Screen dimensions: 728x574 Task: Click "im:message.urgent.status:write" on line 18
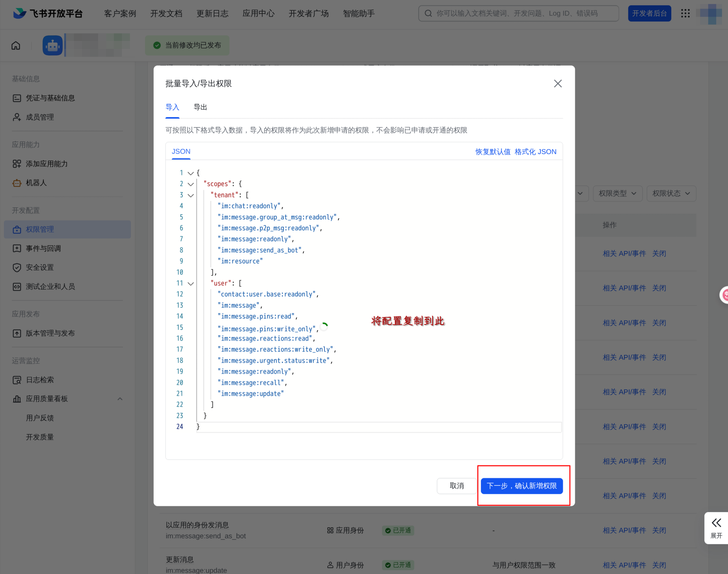point(274,361)
